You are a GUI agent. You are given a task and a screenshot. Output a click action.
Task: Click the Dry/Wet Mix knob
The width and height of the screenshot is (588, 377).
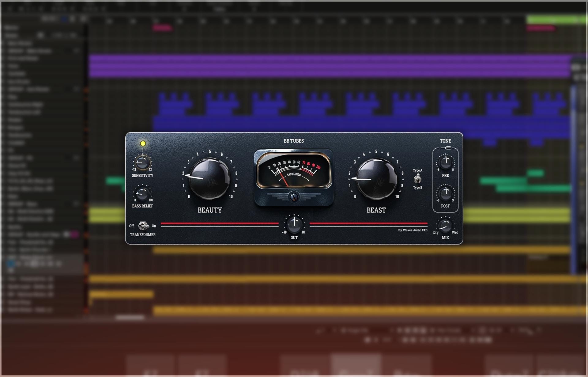pyautogui.click(x=445, y=226)
